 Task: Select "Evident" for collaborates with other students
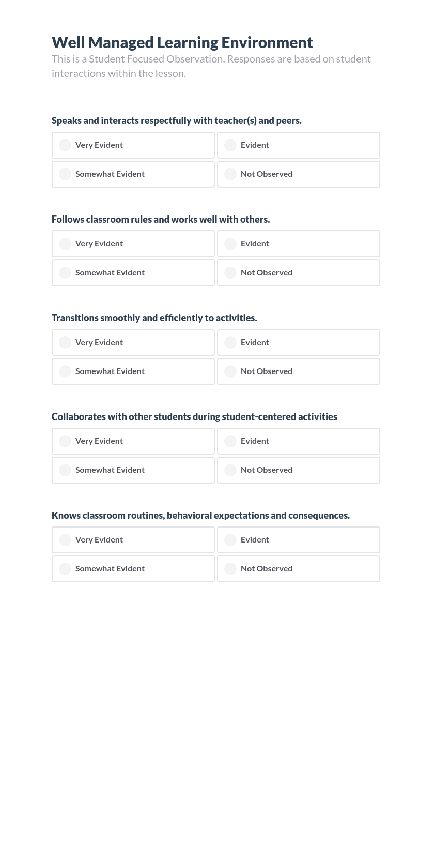[x=298, y=441]
